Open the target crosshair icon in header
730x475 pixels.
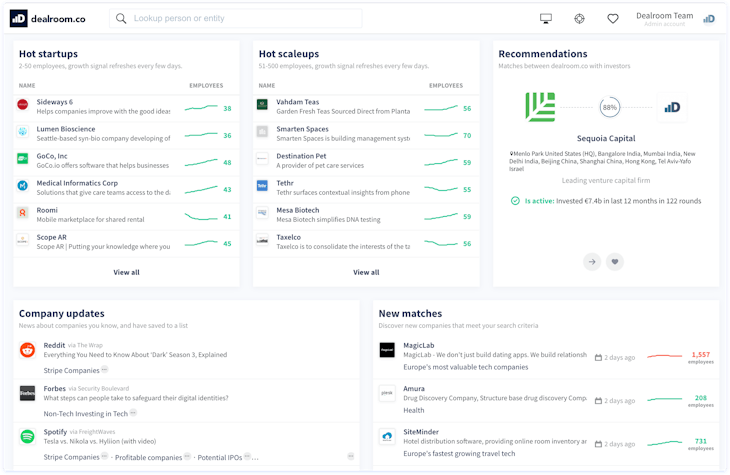tap(579, 19)
